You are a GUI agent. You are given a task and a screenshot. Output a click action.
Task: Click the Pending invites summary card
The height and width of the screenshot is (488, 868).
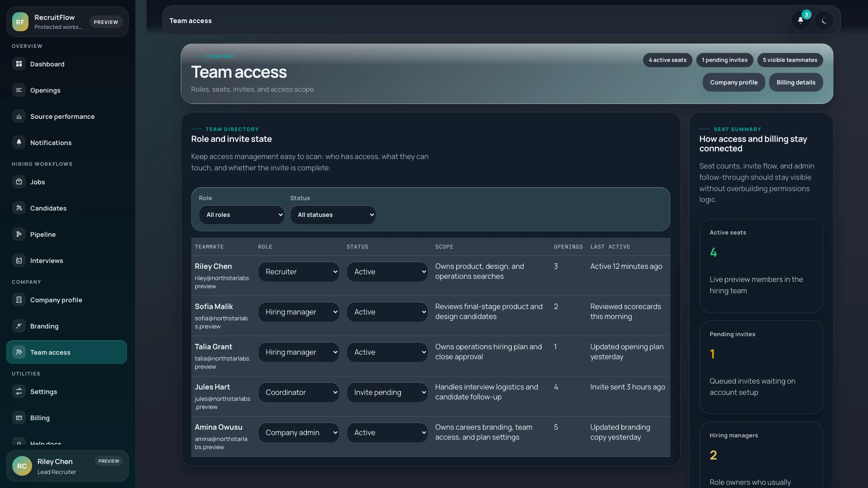coord(761,367)
